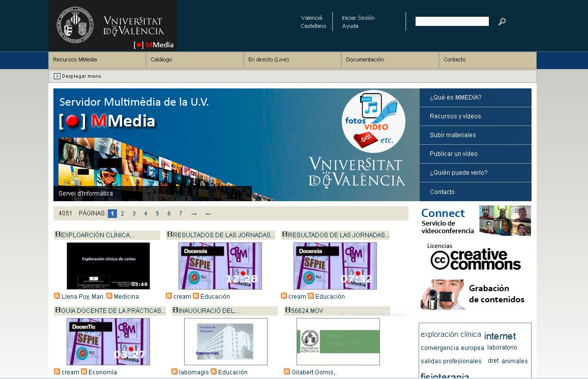Click in the search text field
588x379 pixels.
(452, 21)
